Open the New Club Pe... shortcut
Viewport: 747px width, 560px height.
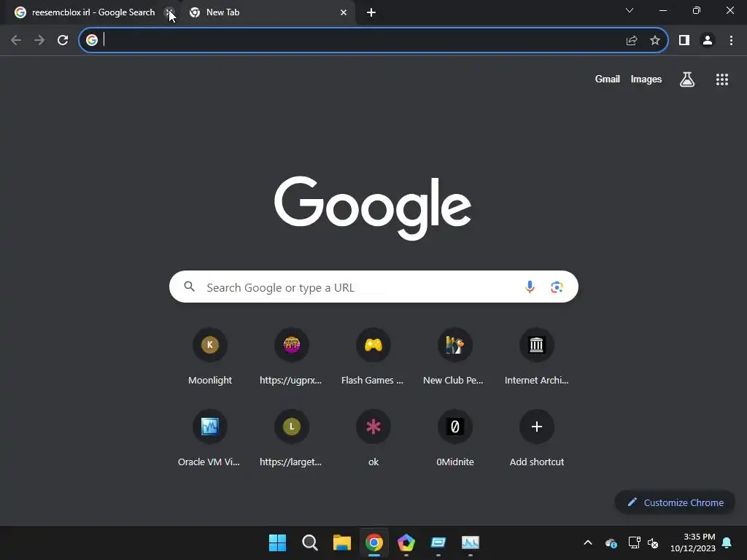pyautogui.click(x=454, y=357)
